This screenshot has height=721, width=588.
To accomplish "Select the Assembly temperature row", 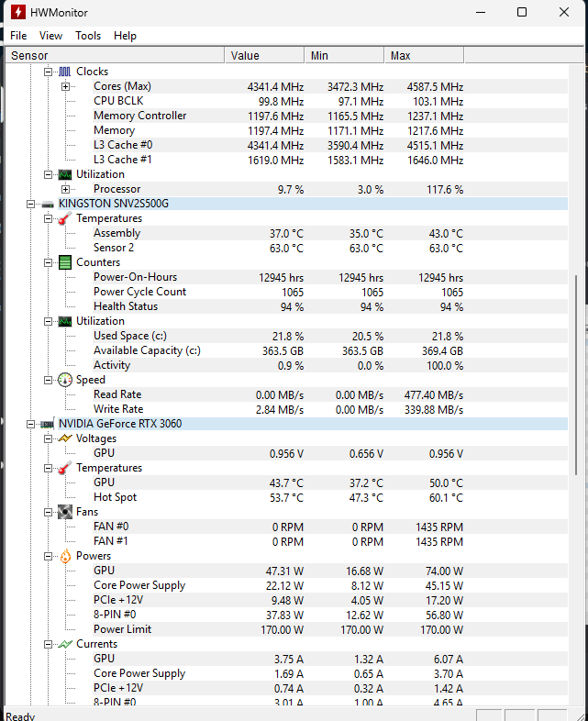I will 330,233.
